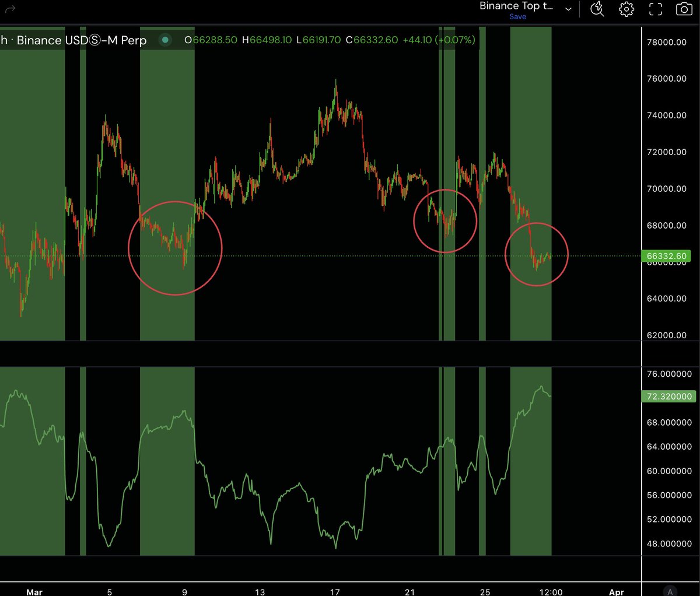Click the 70000.00 price axis label
Image resolution: width=700 pixels, height=596 pixels.
point(666,189)
